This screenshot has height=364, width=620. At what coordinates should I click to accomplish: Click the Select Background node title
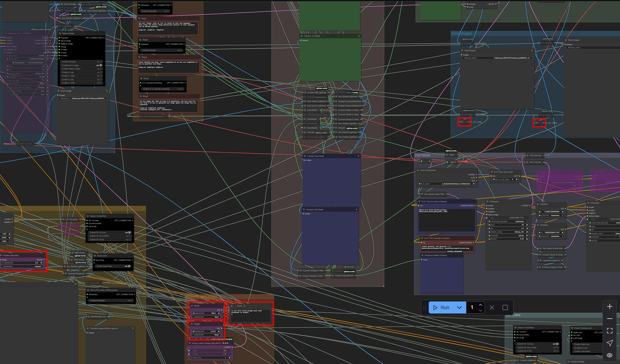(583, 328)
